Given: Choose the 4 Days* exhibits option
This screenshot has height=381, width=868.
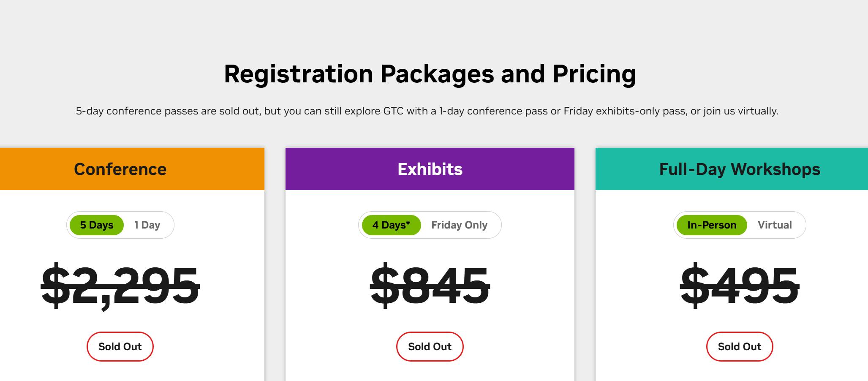Looking at the screenshot, I should [391, 225].
